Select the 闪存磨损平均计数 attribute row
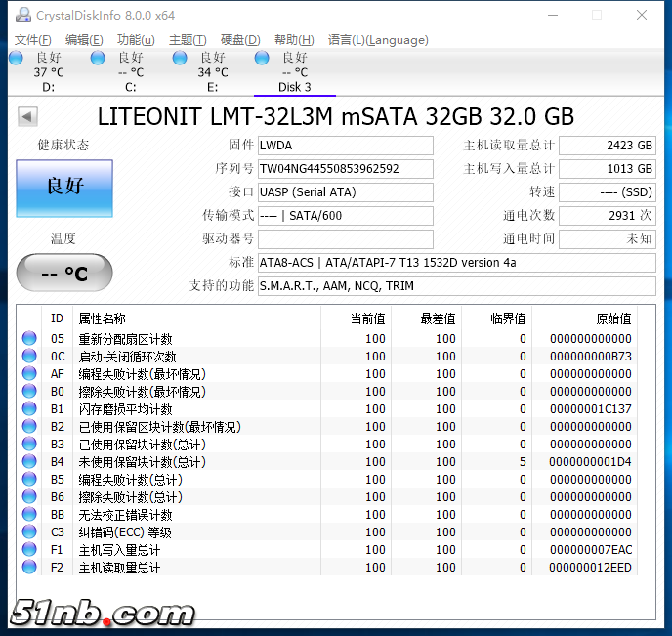Viewport: 672px width, 636px height. coord(125,409)
